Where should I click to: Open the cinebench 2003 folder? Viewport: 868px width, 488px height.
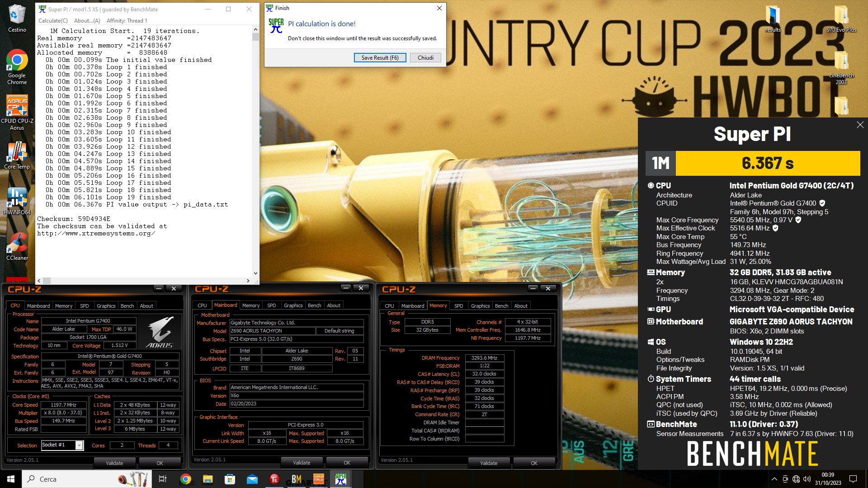[x=841, y=68]
